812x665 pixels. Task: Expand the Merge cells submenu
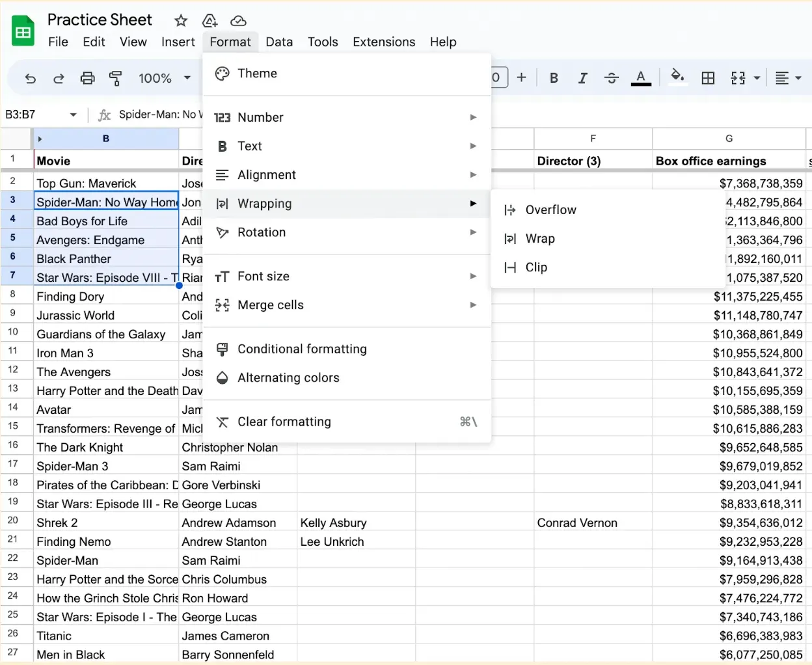tap(347, 305)
